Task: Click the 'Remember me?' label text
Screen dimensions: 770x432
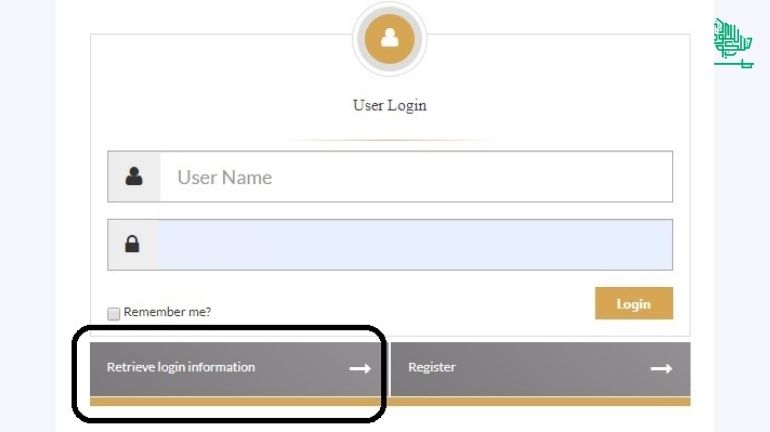Action: coord(167,312)
